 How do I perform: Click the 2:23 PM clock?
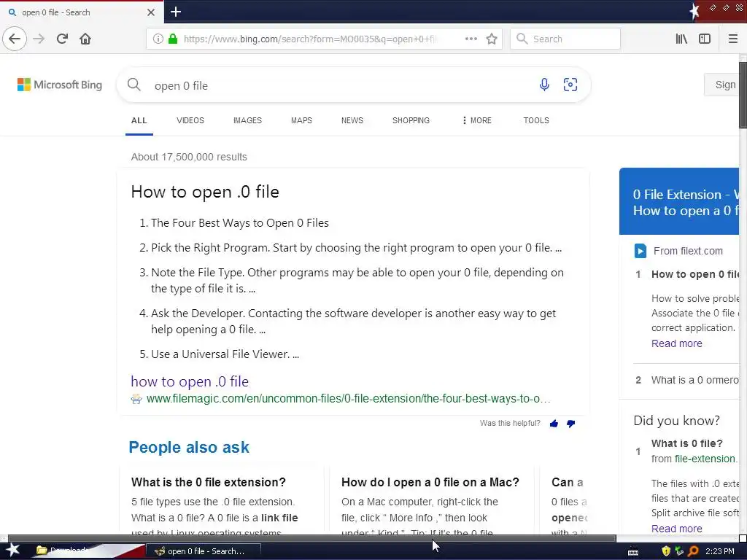coord(719,551)
